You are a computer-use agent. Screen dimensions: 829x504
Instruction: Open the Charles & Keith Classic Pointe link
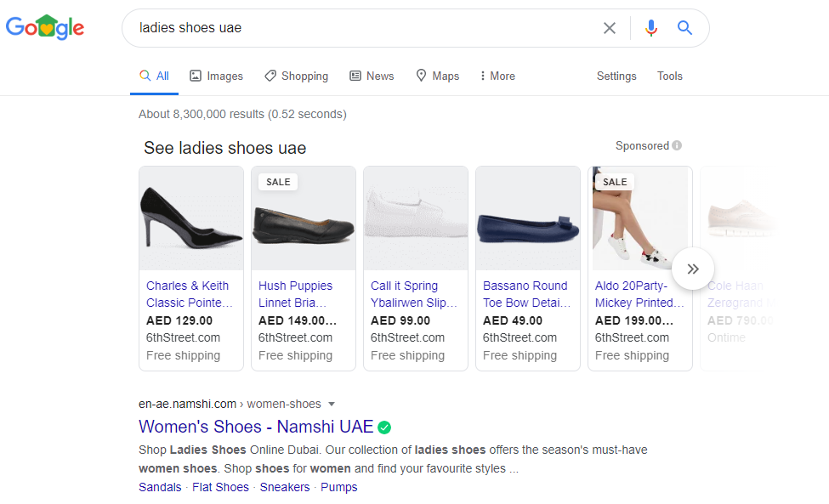coord(190,294)
